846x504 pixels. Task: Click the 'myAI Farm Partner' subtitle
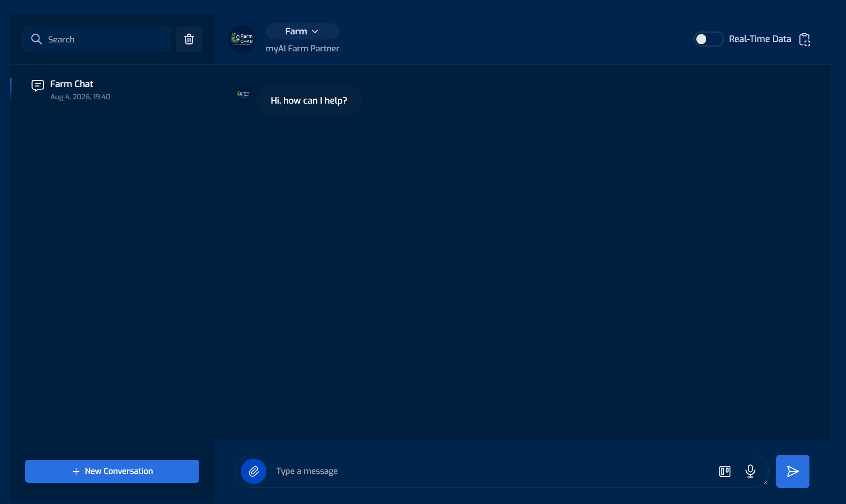tap(303, 48)
